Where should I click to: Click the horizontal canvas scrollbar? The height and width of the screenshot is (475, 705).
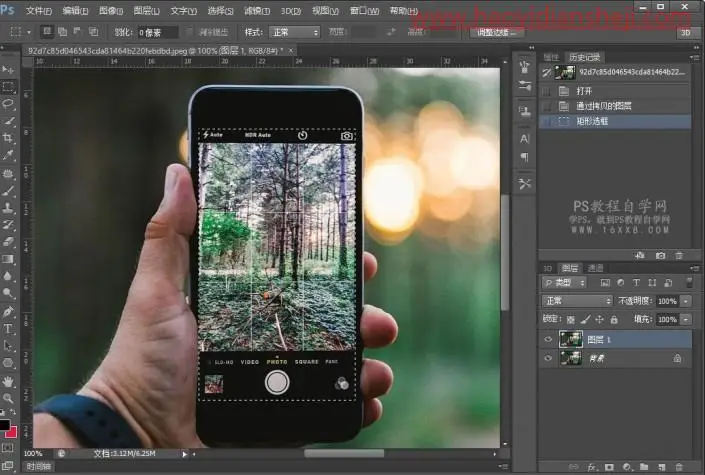coord(344,454)
